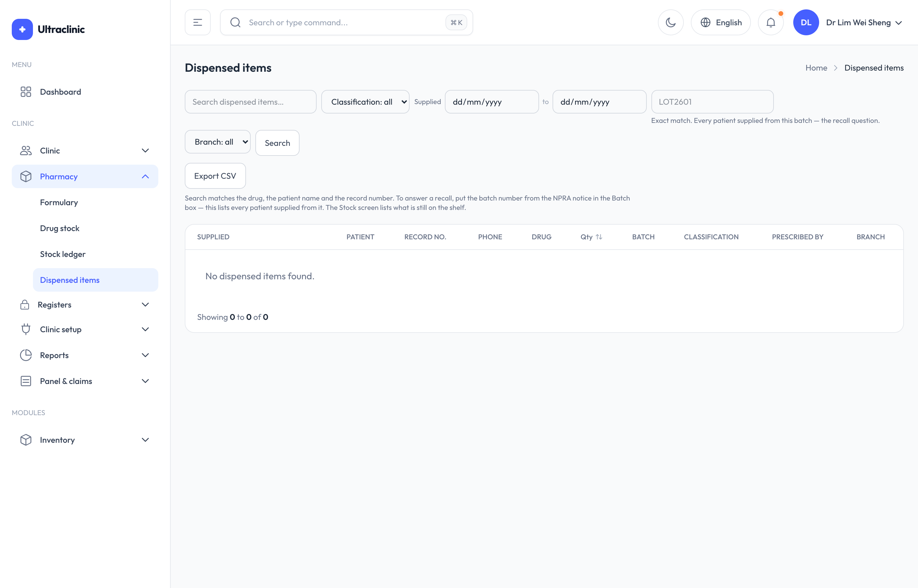The height and width of the screenshot is (588, 918).
Task: Click the Dashboard grid icon
Action: 26,92
